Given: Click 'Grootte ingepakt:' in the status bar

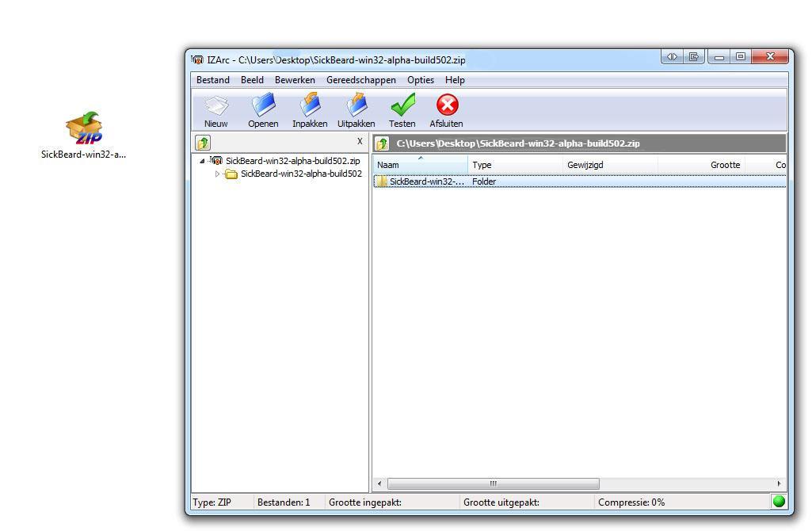Looking at the screenshot, I should [365, 502].
